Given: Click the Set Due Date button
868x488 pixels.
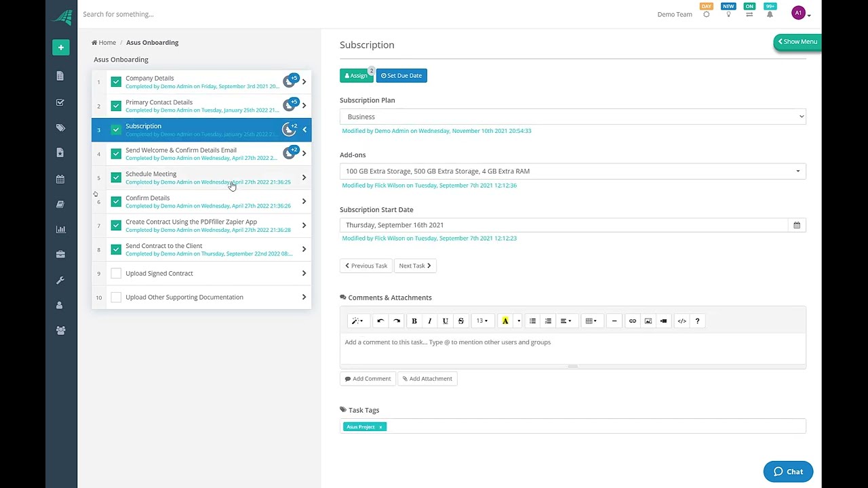Looking at the screenshot, I should [x=401, y=76].
